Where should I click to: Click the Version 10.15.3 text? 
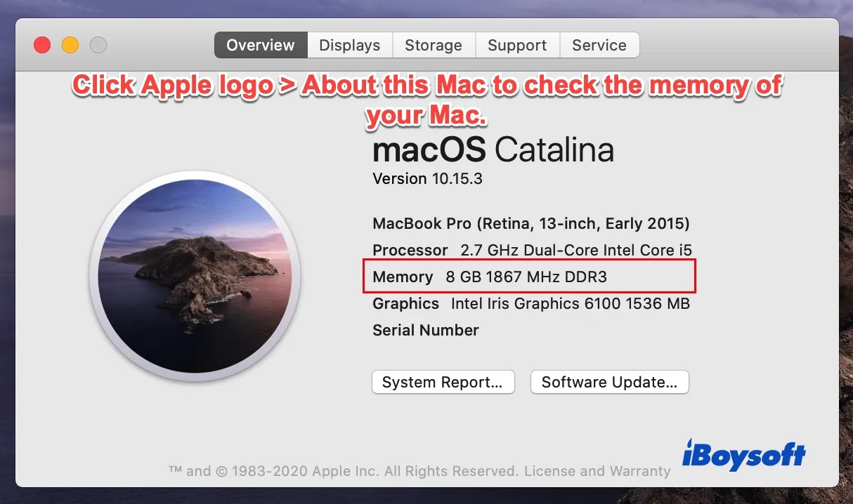pyautogui.click(x=427, y=178)
